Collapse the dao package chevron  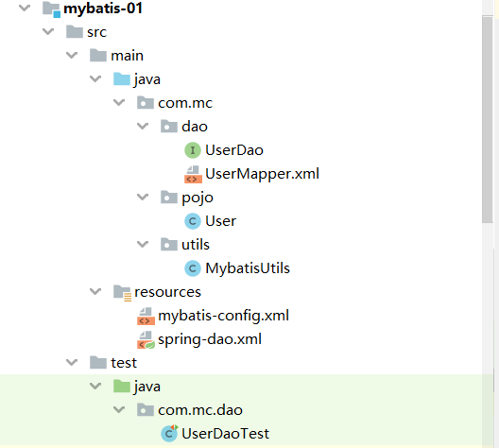click(143, 126)
